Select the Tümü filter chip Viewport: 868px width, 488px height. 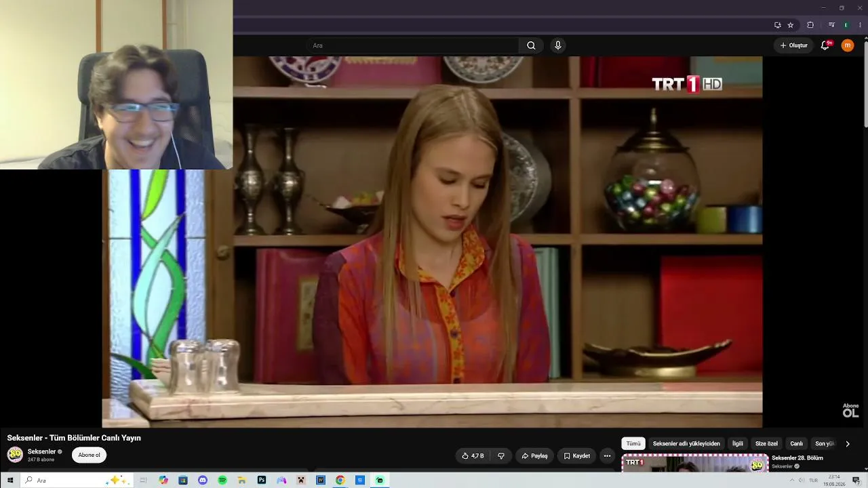pyautogui.click(x=633, y=444)
